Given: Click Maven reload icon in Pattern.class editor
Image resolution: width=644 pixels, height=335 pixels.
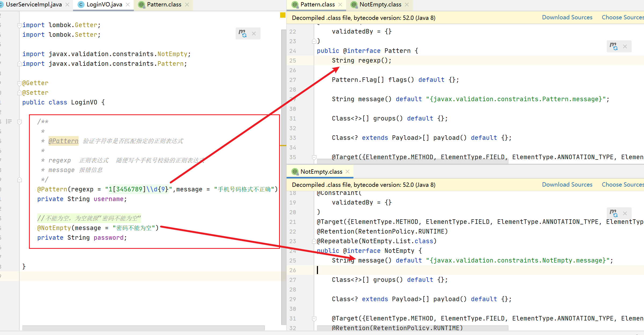Looking at the screenshot, I should [613, 46].
